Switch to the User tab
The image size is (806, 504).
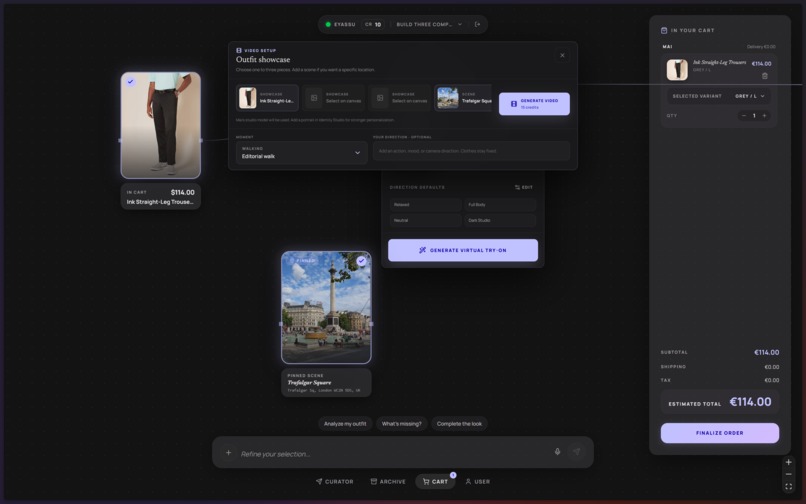[x=478, y=481]
